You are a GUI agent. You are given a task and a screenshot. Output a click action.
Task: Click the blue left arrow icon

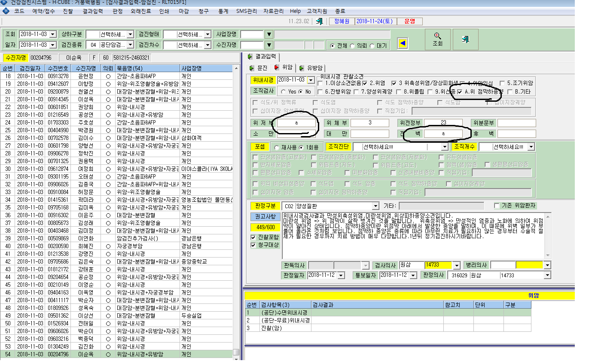point(403,43)
